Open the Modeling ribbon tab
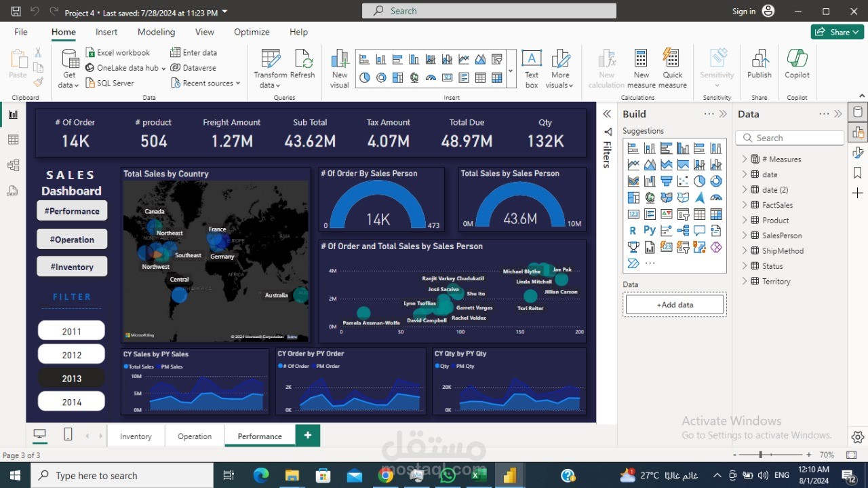Viewport: 868px width, 488px height. (x=156, y=32)
